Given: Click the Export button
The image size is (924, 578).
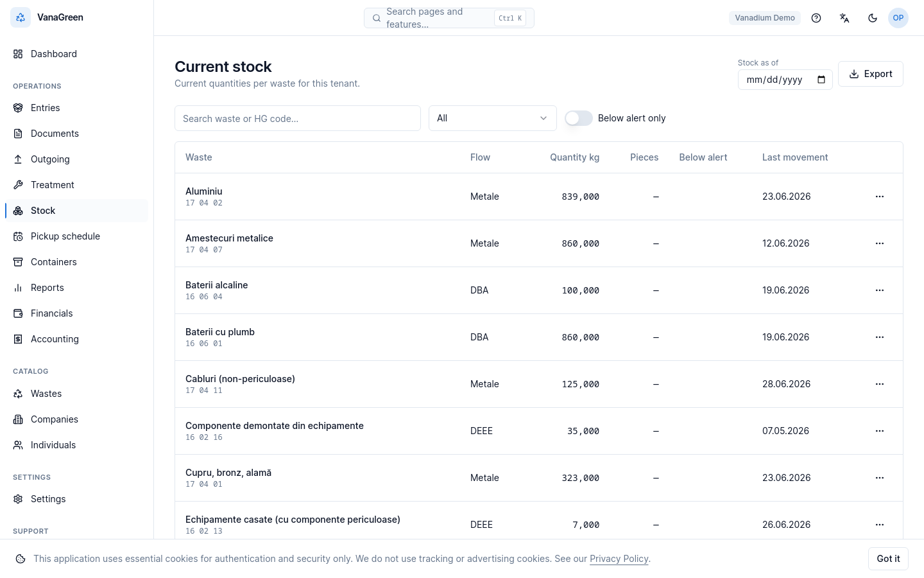Looking at the screenshot, I should (871, 74).
